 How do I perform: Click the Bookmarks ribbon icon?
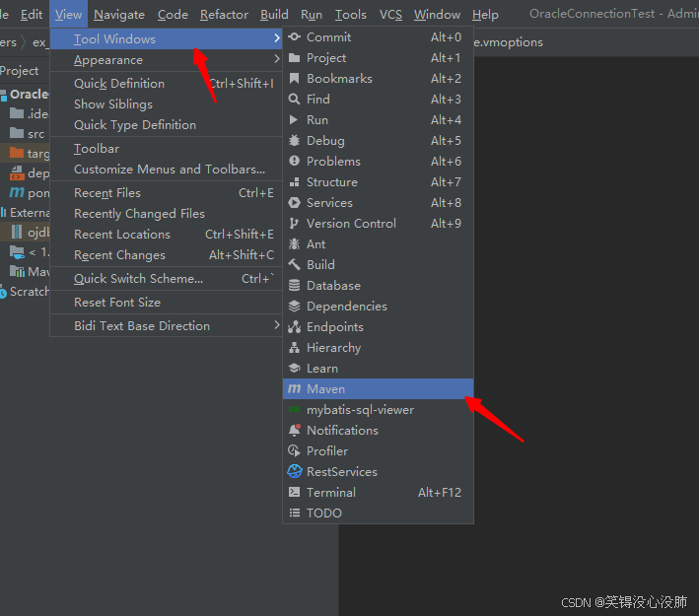pos(294,79)
